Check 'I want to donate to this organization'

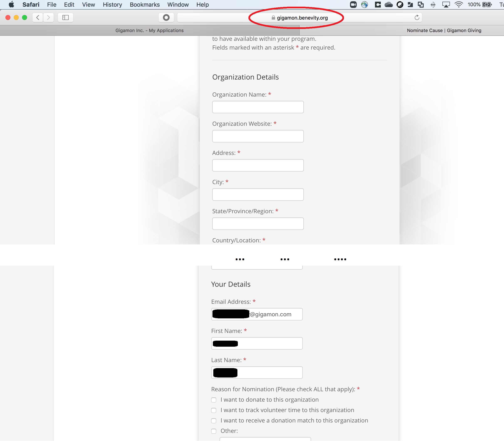click(x=214, y=400)
